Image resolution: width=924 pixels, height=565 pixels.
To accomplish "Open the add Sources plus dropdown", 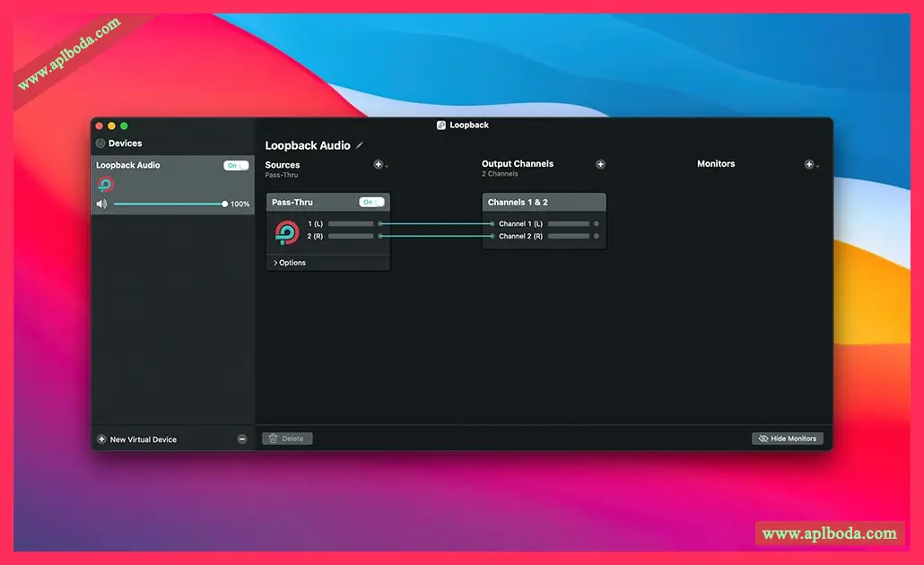I will click(x=379, y=165).
